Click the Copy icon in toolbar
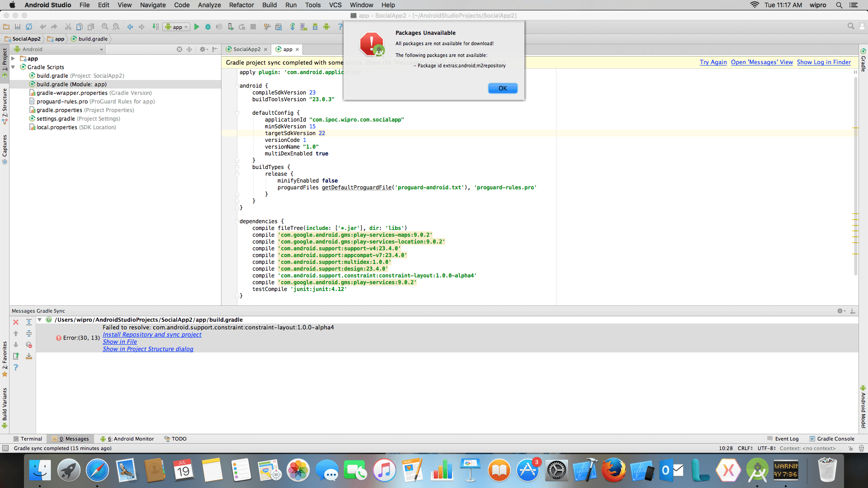The height and width of the screenshot is (488, 868). click(x=79, y=27)
